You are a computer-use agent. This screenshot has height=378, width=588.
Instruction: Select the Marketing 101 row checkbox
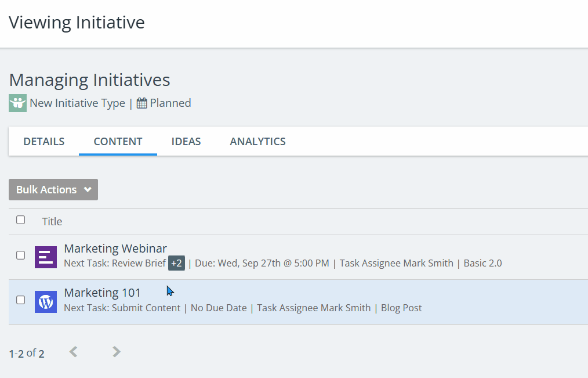click(x=21, y=300)
